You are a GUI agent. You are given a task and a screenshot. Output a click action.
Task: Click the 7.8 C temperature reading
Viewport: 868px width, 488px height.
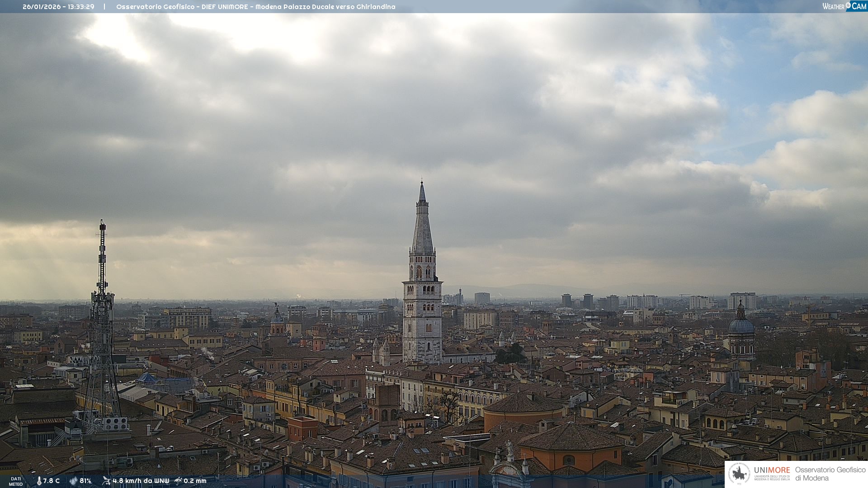[x=52, y=481]
